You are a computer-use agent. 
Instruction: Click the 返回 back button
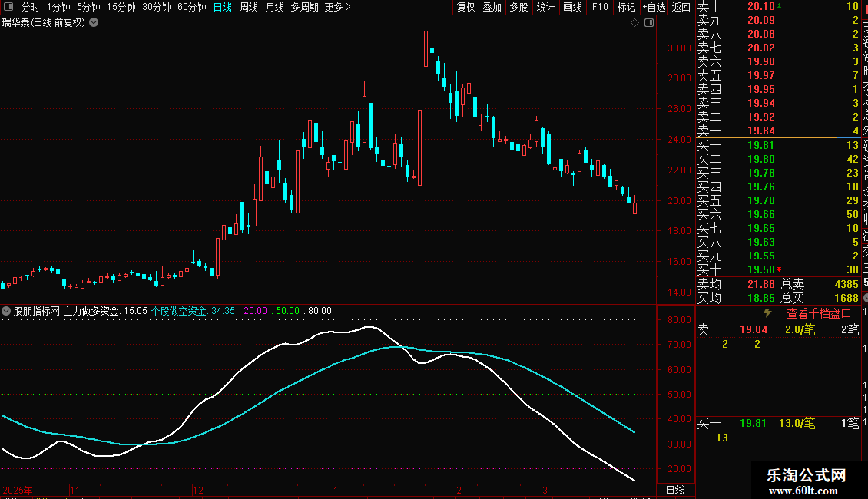(x=681, y=7)
